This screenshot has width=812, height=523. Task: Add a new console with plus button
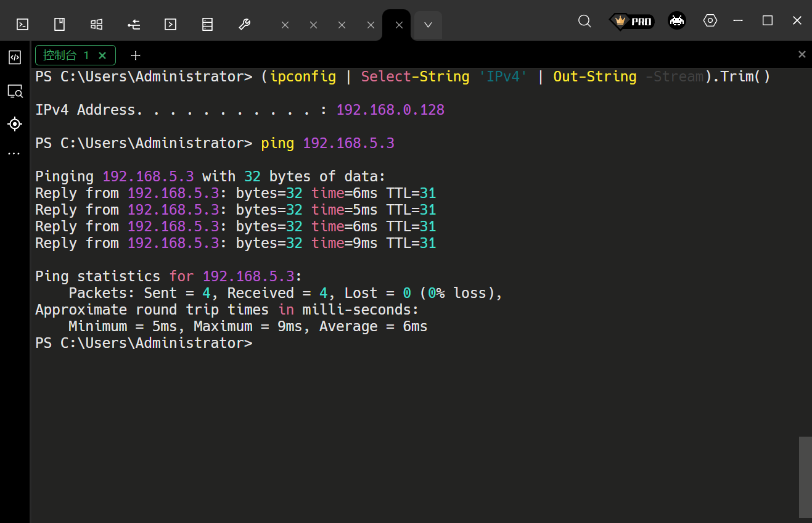point(136,56)
